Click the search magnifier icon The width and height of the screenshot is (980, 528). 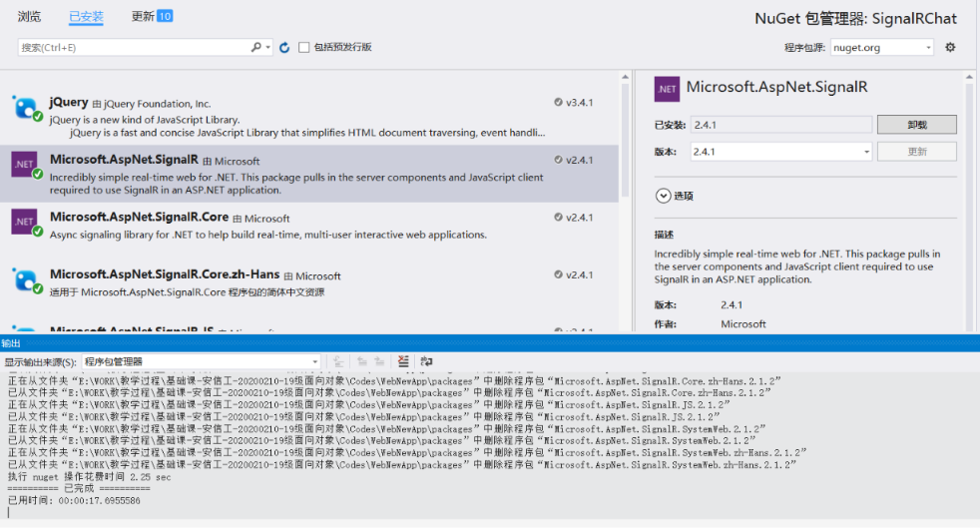(x=256, y=47)
